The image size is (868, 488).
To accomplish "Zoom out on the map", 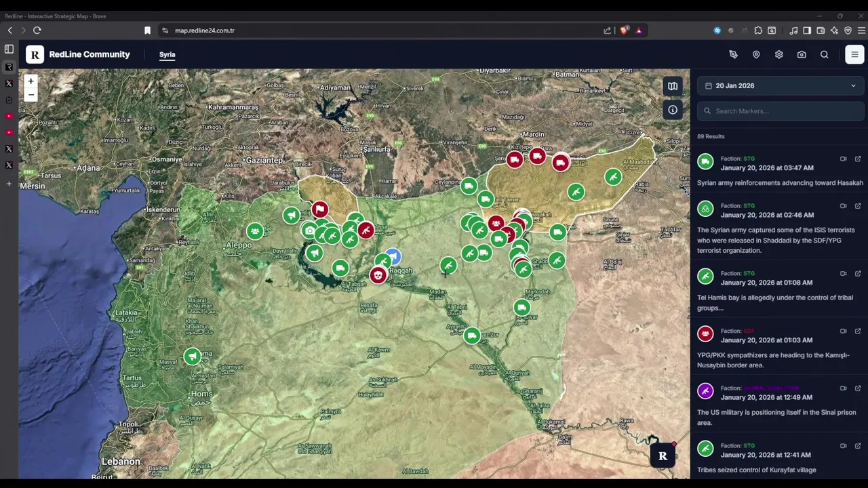I will point(30,95).
